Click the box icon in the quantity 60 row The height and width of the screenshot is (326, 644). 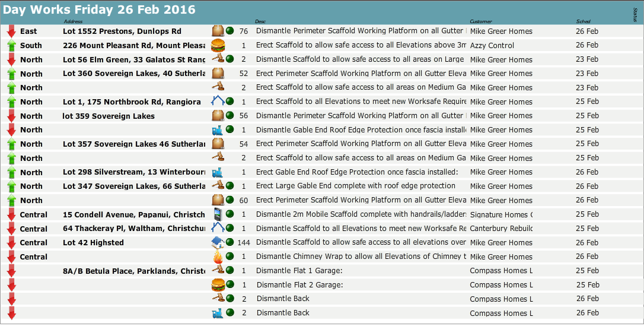[218, 200]
